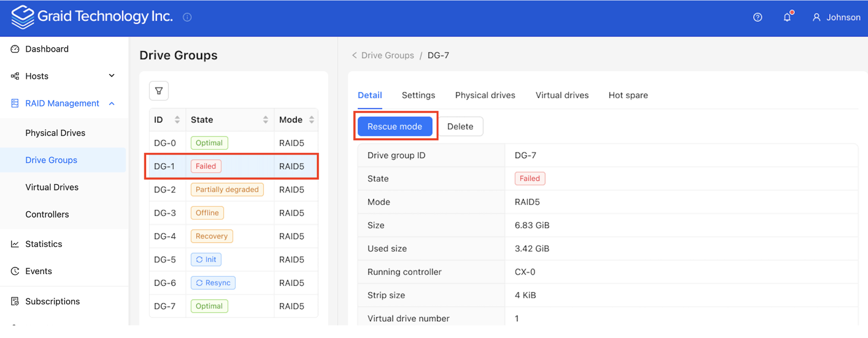
Task: Select the DG-7 row ID in table
Action: point(165,306)
